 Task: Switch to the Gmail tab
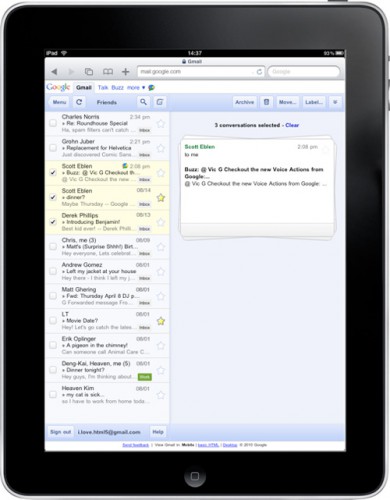coord(84,88)
